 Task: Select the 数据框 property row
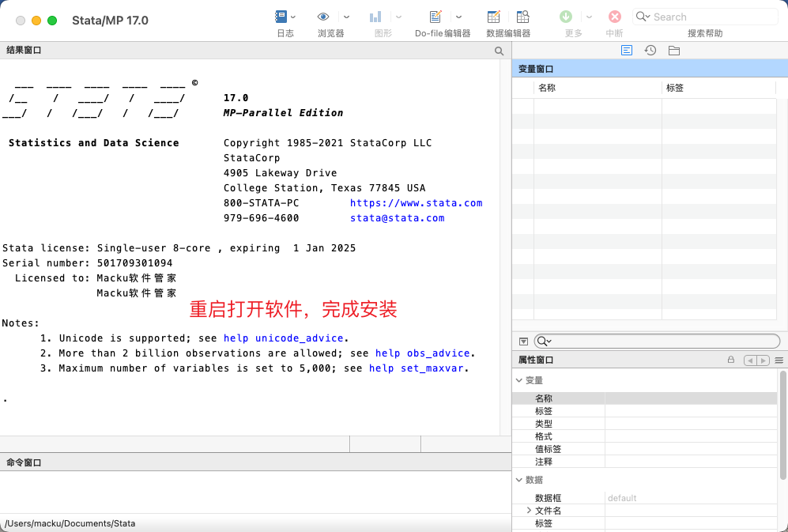click(645, 498)
